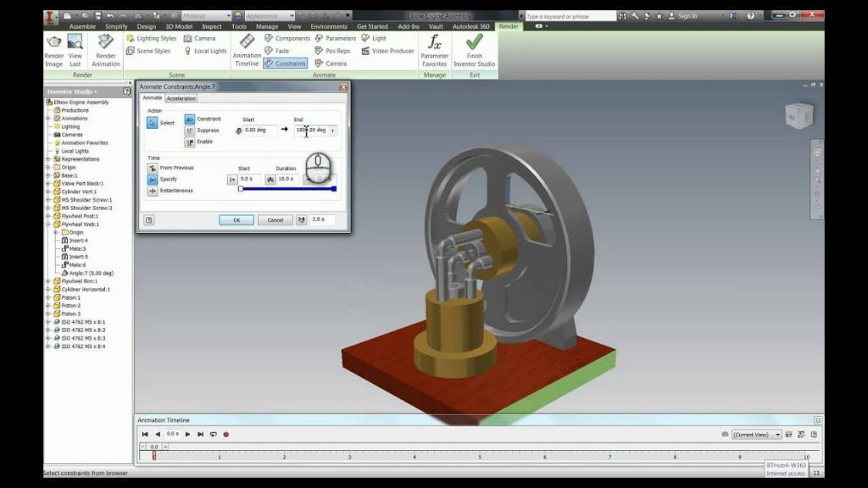Switch to the Acceleration tab
Viewport: 868px width, 488px height.
click(x=181, y=98)
